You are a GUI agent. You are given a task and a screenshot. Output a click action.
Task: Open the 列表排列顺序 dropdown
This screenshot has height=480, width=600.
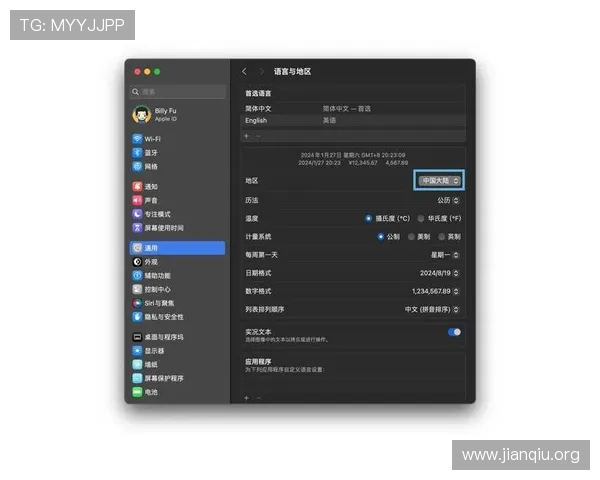432,309
